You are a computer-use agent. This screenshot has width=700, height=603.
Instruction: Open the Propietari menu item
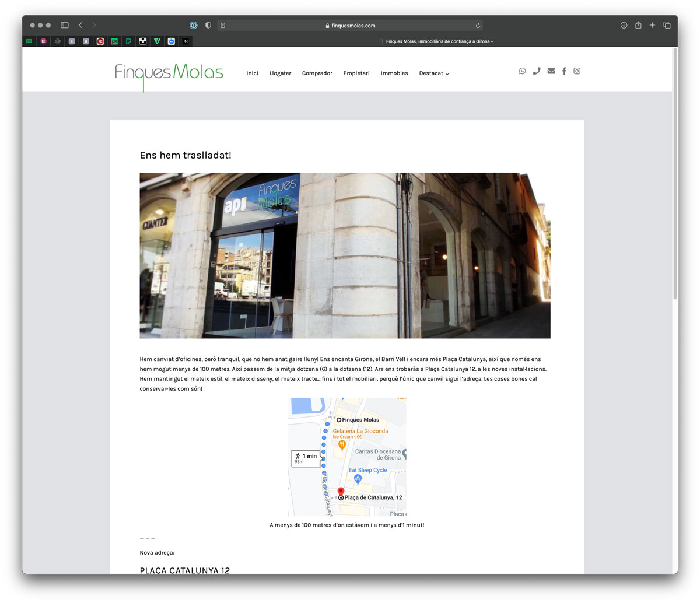pos(356,73)
